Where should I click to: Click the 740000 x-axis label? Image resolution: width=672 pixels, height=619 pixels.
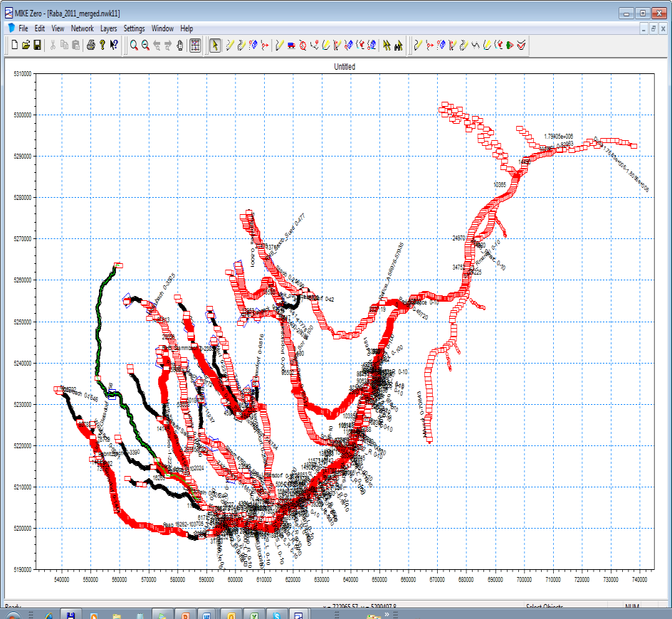point(639,579)
